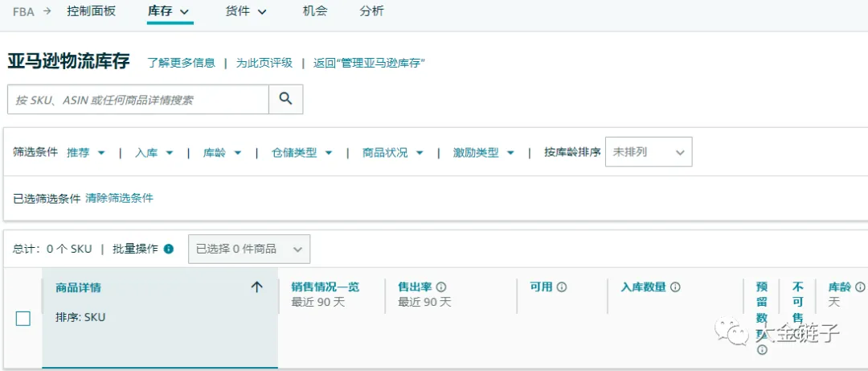This screenshot has width=868, height=371.
Task: Click info icon beside 入库数量
Action: click(x=675, y=287)
